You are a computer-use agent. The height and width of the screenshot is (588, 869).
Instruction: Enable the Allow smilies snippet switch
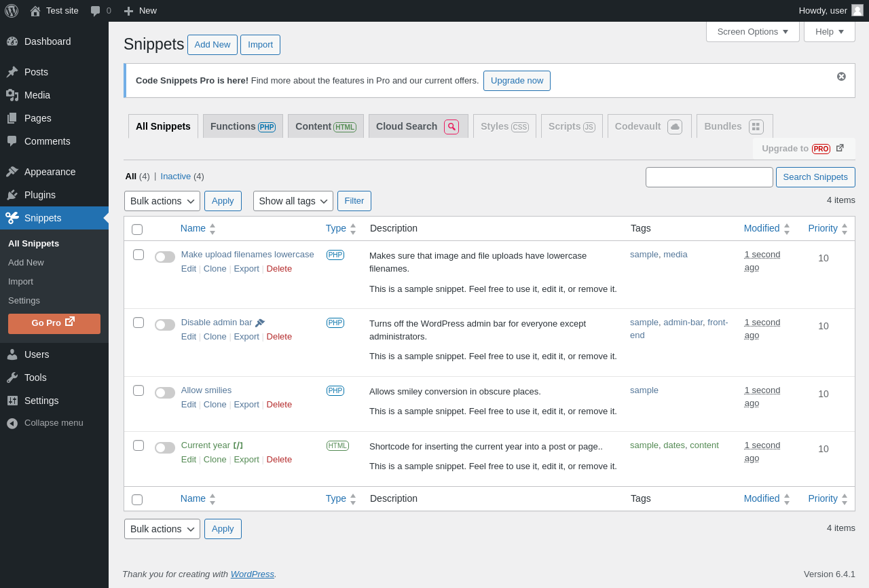coord(165,392)
